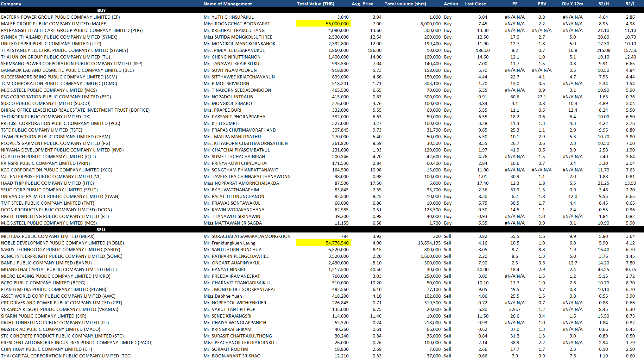Click the yellow 56,000,000 highlighted cell
The width and height of the screenshot is (644, 359).
[x=323, y=24]
